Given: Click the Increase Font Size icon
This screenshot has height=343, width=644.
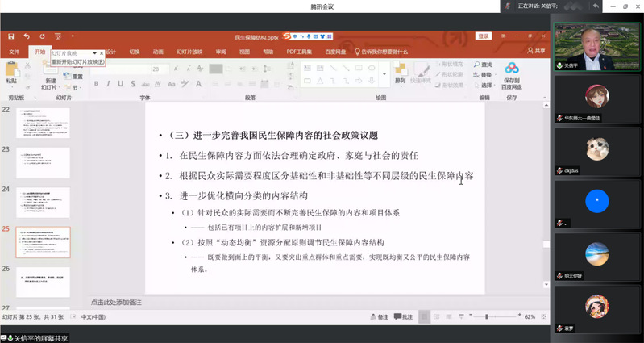Looking at the screenshot, I should pos(176,69).
